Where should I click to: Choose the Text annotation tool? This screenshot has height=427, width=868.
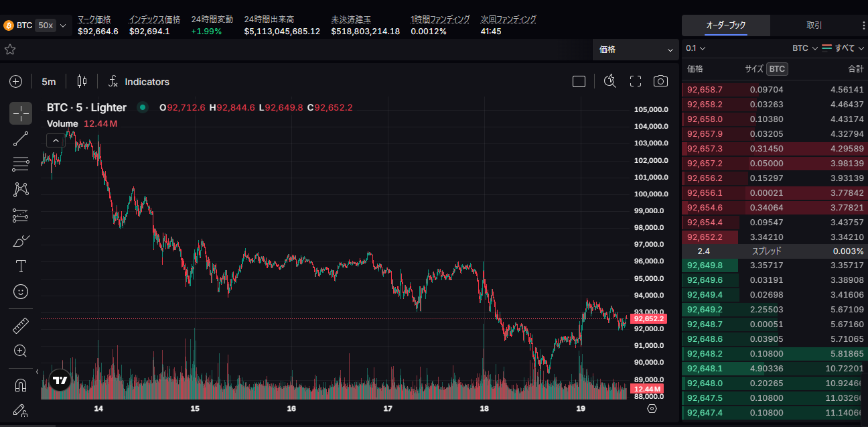point(21,266)
